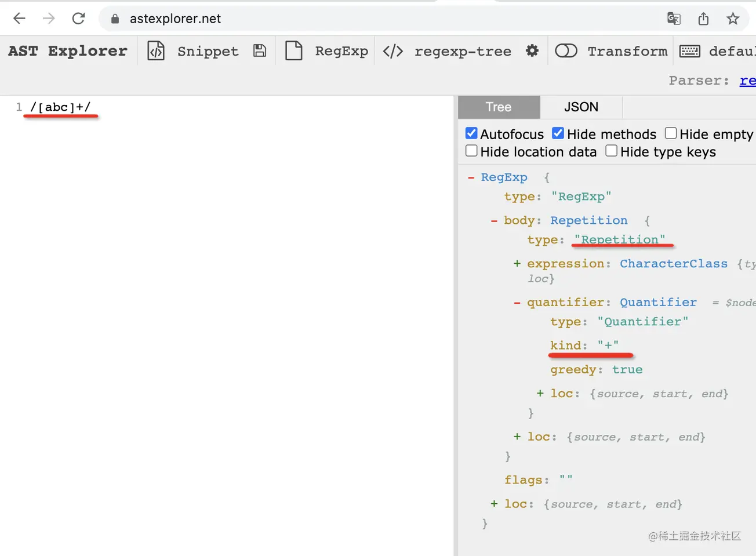Screen dimensions: 756x556
Task: Click the RegExp document icon
Action: point(294,51)
